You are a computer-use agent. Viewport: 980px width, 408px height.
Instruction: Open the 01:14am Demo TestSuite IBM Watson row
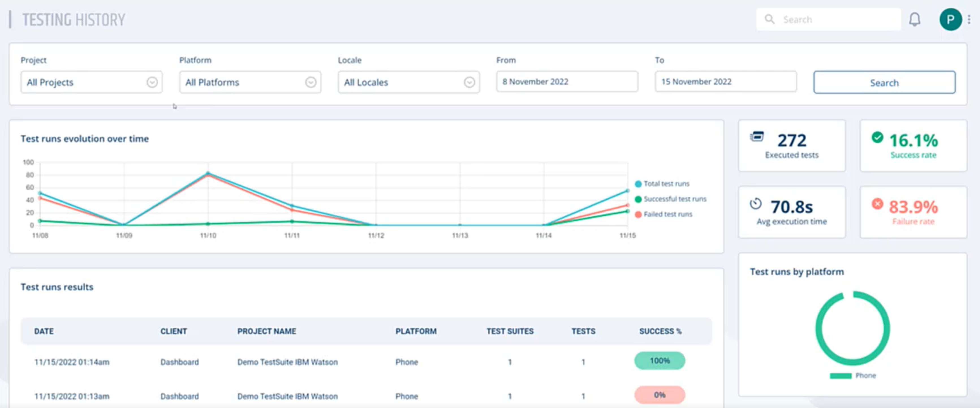click(287, 362)
